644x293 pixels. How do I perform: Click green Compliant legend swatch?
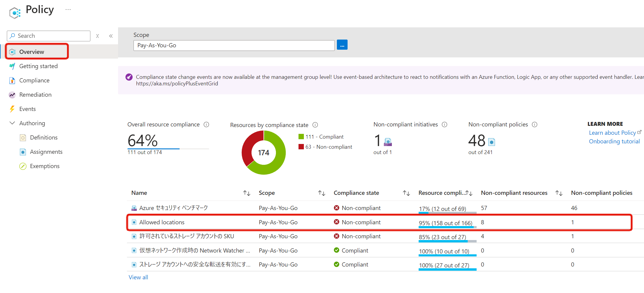[x=301, y=137]
